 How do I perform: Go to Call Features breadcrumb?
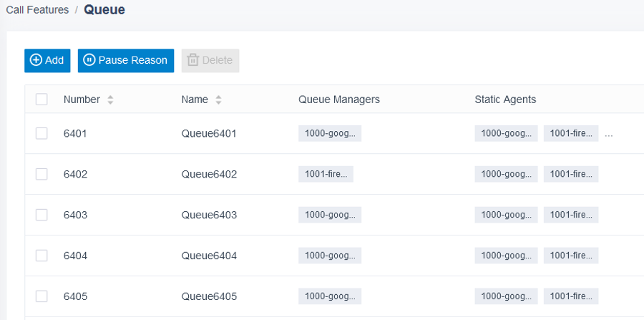pos(37,10)
